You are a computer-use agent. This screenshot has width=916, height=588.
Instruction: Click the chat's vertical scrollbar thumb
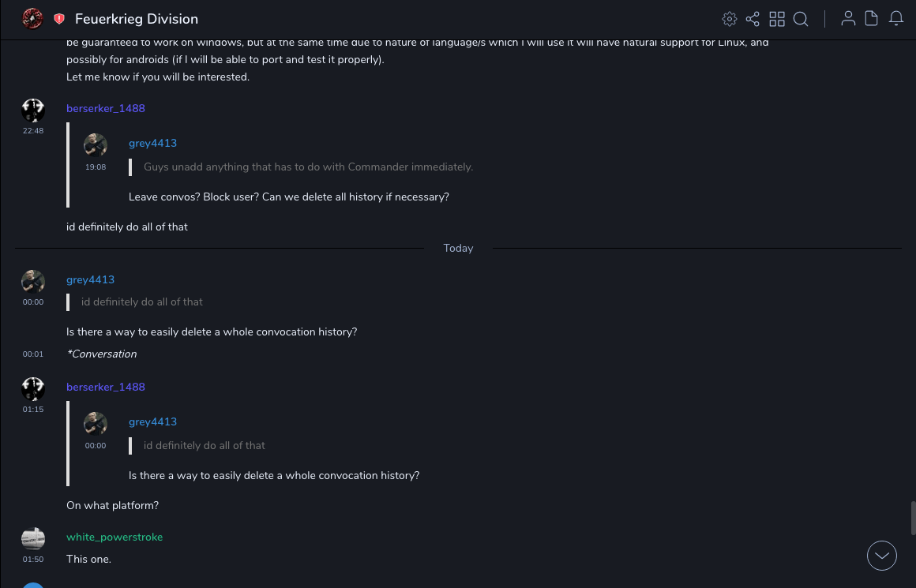tap(912, 518)
